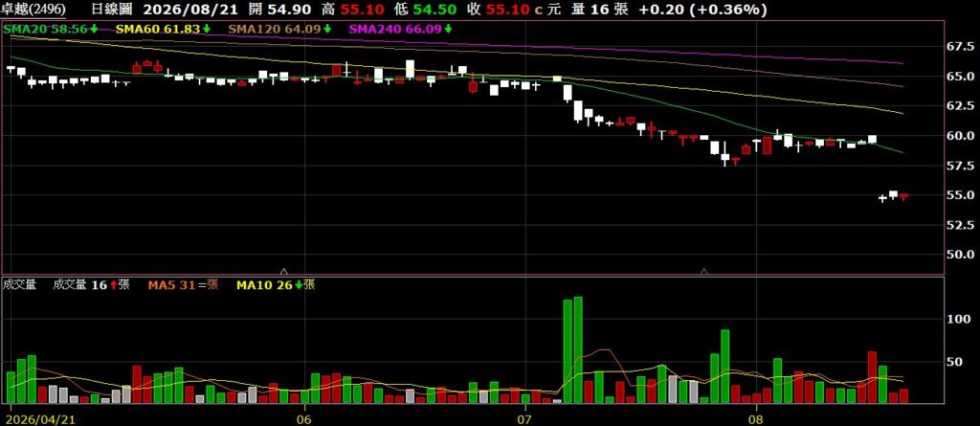
Task: Click the tallest green volume bar in July
Action: point(578,349)
